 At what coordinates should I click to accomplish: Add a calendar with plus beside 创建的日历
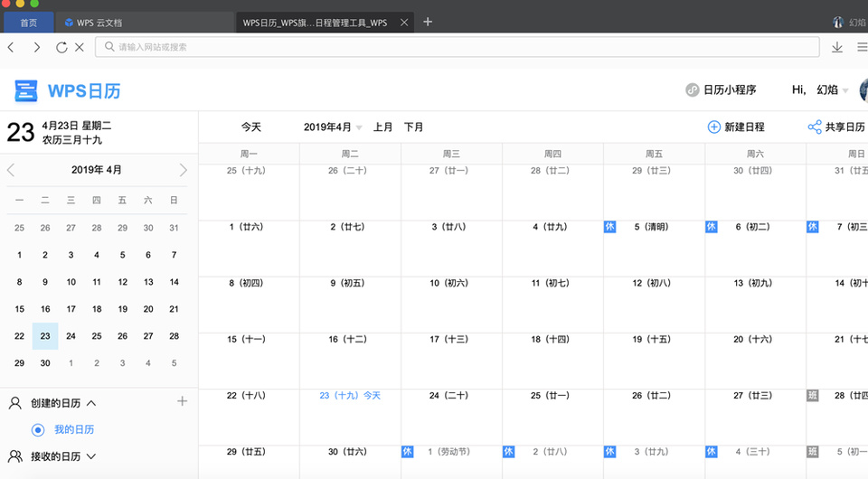pos(182,401)
